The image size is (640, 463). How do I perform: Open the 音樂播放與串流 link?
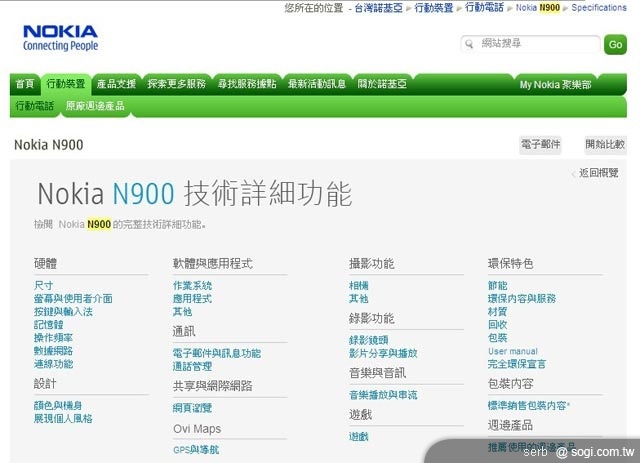[x=383, y=395]
